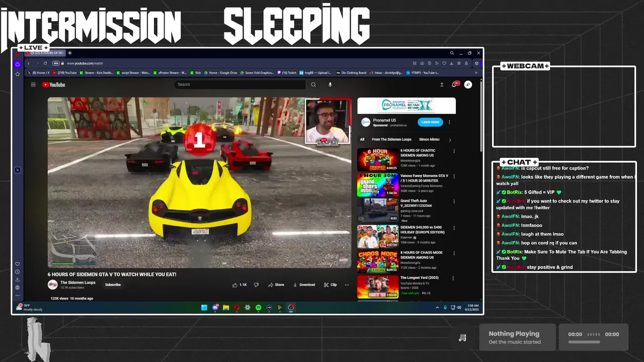Open Vanoss Funny Moments GTA V thumbnail
The width and height of the screenshot is (644, 362).
click(378, 185)
